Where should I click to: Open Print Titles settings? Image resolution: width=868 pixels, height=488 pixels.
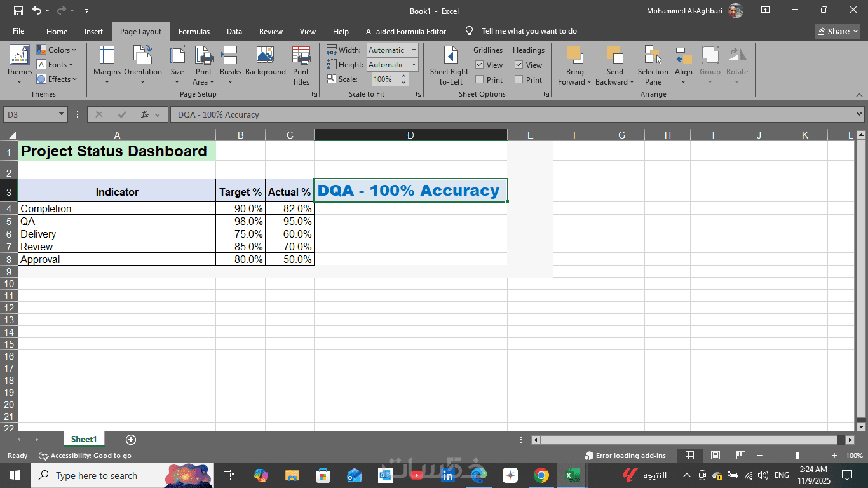301,65
